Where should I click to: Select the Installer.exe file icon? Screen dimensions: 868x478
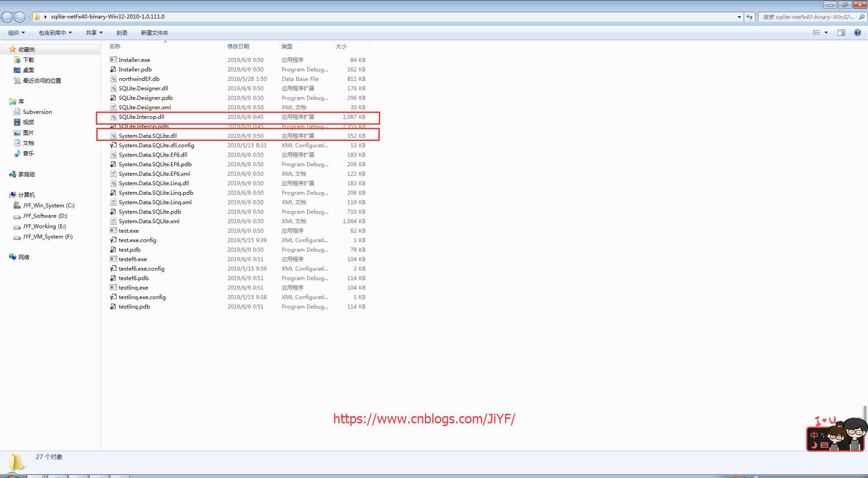113,60
